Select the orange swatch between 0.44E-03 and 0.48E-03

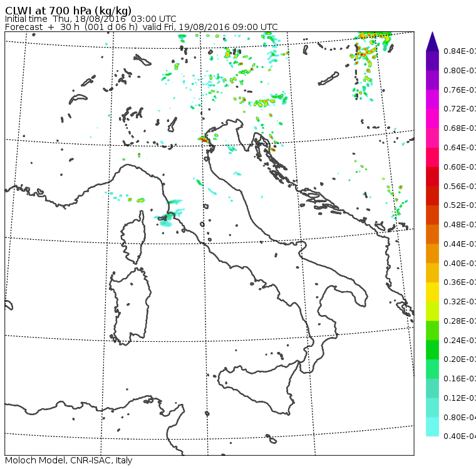[x=432, y=234]
